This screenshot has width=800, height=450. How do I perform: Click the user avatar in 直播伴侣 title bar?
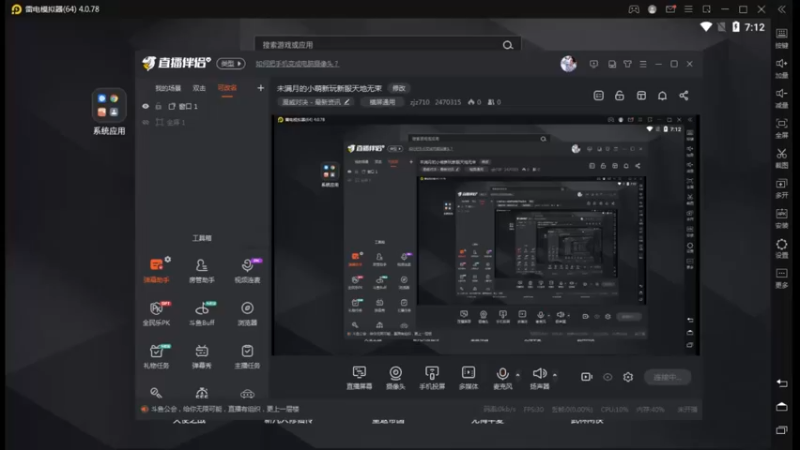point(568,63)
